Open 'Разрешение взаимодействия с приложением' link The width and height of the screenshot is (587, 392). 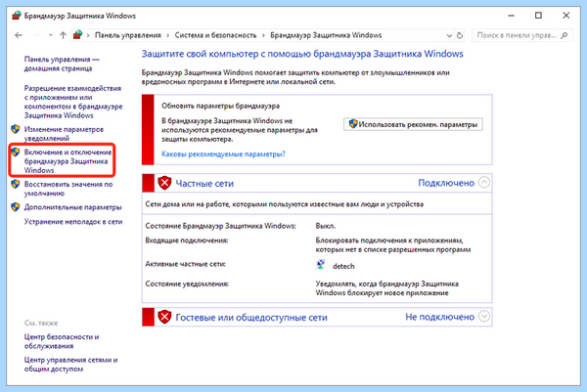click(73, 102)
